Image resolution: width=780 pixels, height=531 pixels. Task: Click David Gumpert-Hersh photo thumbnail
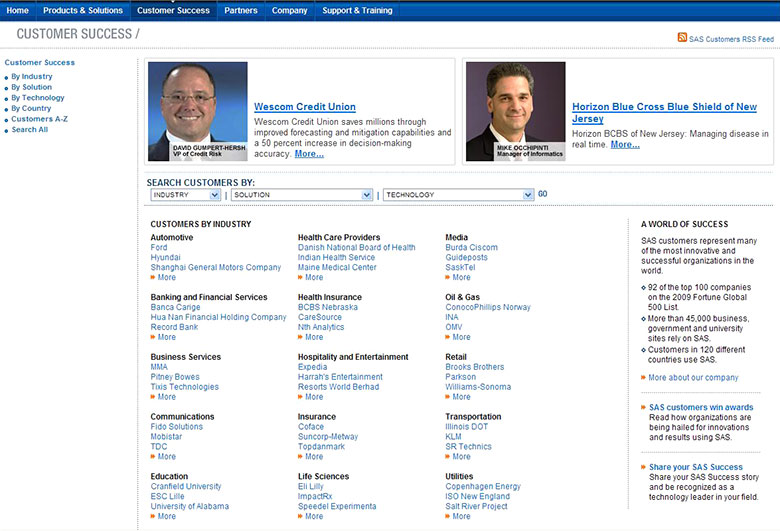coord(197,111)
